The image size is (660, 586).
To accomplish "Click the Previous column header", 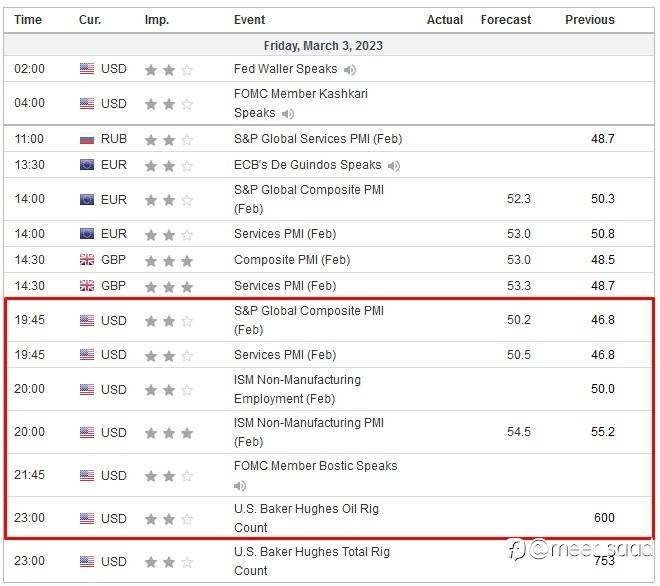I will click(589, 20).
